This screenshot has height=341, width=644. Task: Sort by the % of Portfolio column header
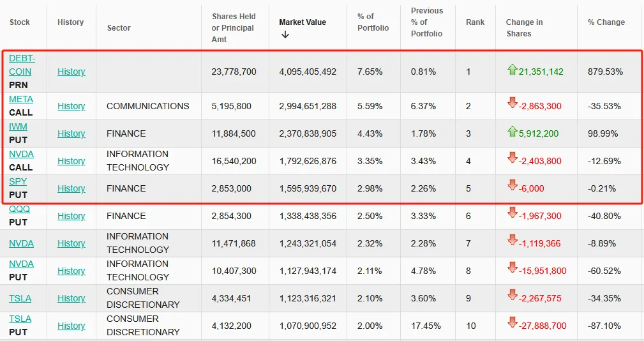pos(373,22)
